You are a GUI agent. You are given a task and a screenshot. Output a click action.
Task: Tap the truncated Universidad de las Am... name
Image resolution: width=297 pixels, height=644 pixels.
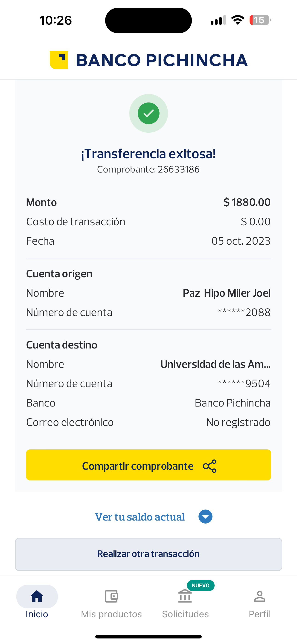pos(215,364)
